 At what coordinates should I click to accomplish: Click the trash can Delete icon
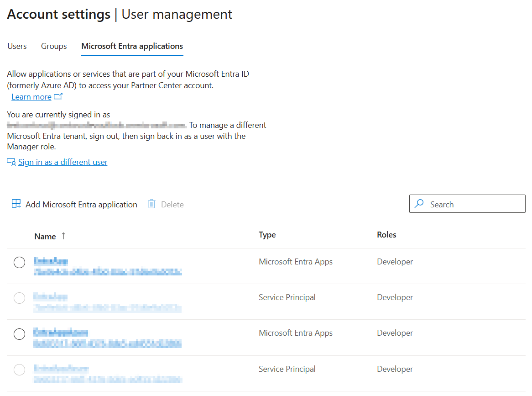click(151, 204)
